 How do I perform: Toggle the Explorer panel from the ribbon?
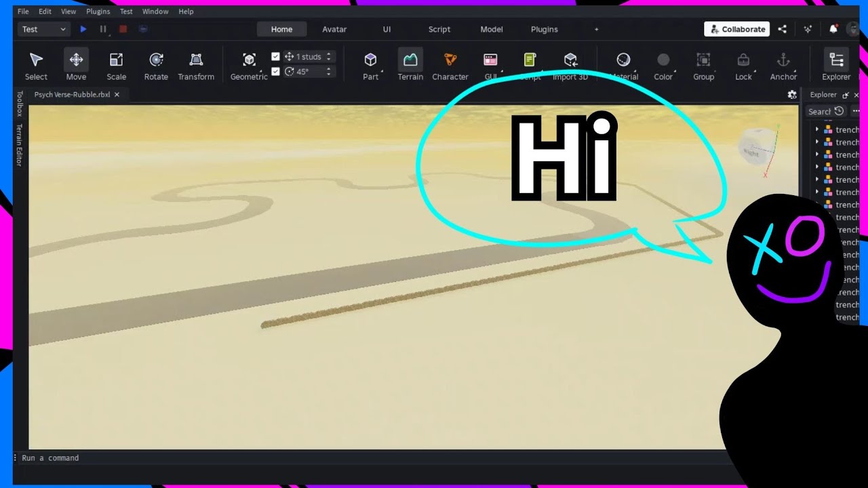(836, 65)
